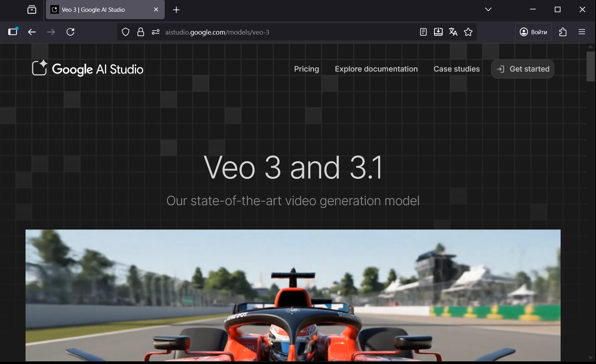Translate this page using translate icon
Screen dimensions: 596x364
[453, 32]
